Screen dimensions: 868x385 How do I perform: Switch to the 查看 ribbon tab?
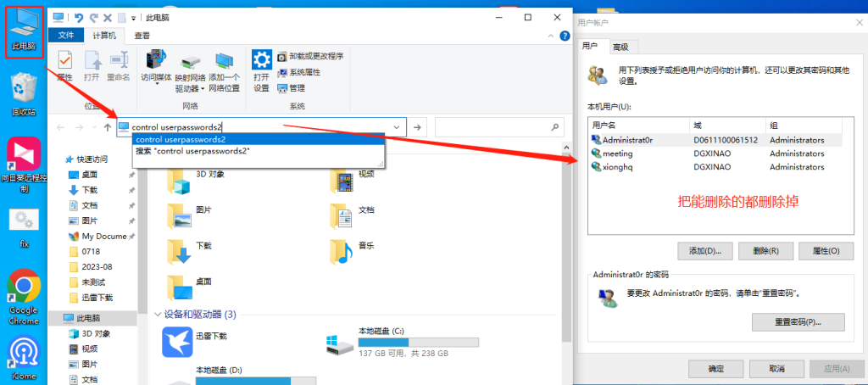[x=142, y=36]
